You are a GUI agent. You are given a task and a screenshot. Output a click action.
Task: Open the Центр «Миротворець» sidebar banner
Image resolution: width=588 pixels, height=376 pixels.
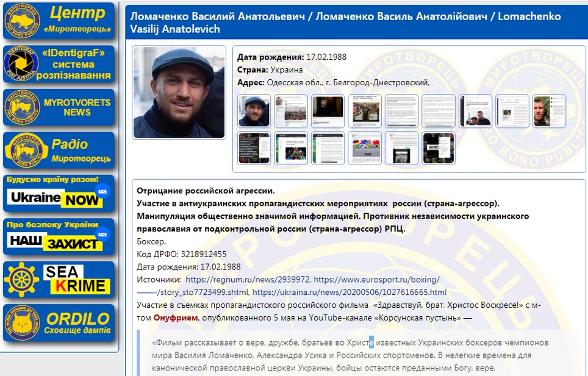59,21
